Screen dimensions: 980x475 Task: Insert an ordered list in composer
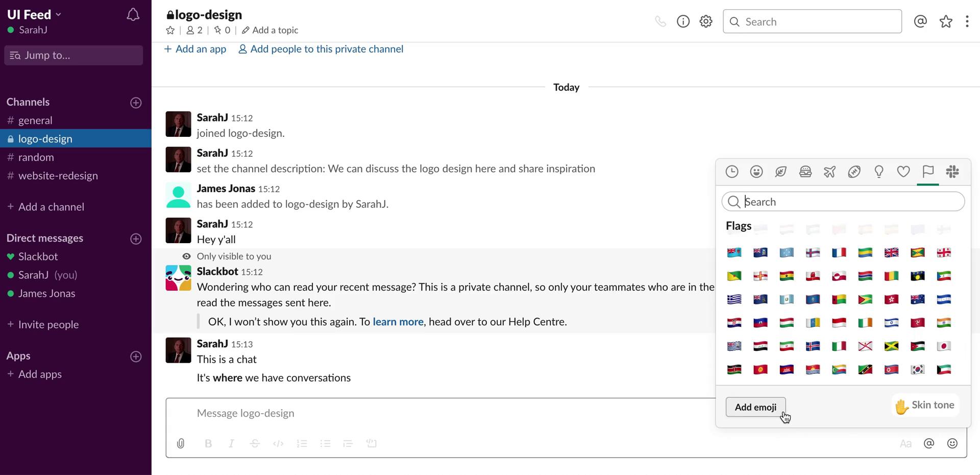302,443
